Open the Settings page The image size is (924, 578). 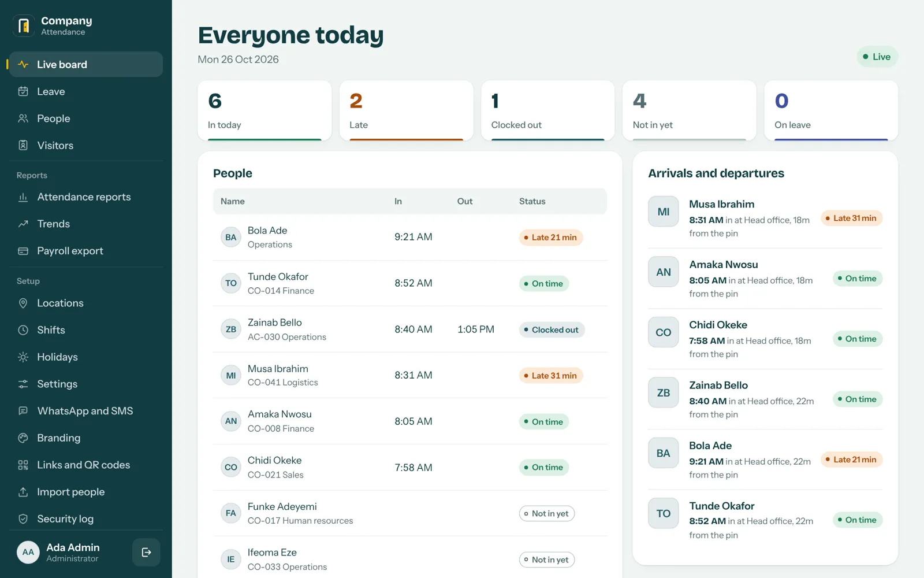[x=85, y=384]
